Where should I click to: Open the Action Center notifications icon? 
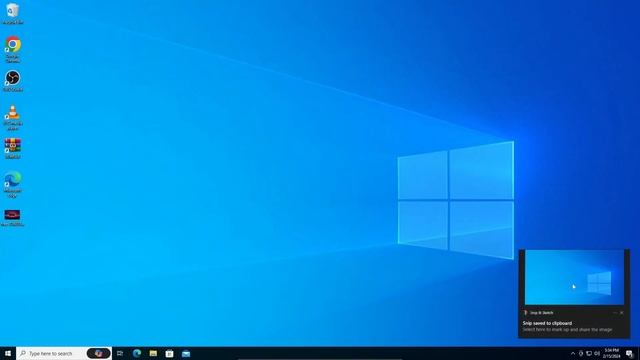(629, 353)
